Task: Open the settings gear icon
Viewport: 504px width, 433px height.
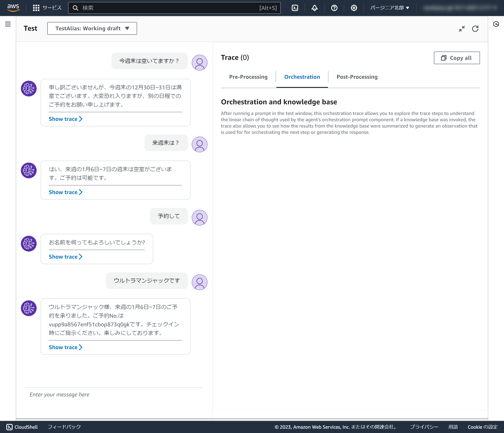Action: [354, 8]
